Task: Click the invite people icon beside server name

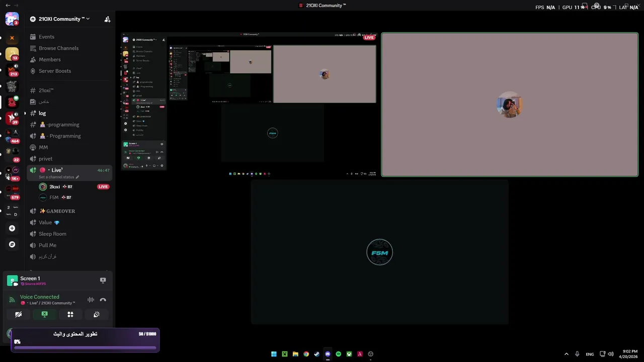Action: [x=107, y=19]
